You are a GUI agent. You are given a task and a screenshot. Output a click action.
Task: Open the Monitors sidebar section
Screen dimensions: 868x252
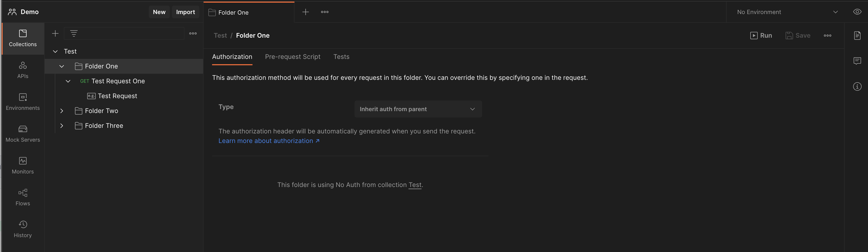pyautogui.click(x=23, y=166)
